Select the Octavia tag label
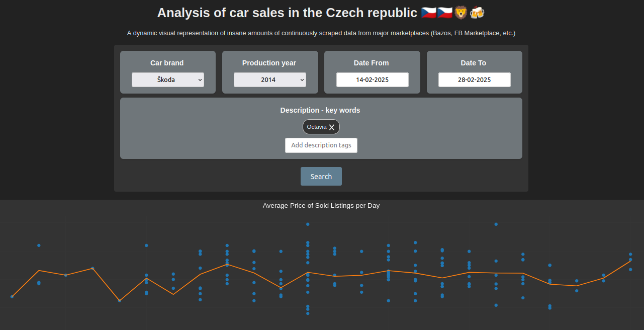Viewport: 644px width, 330px height. point(317,127)
